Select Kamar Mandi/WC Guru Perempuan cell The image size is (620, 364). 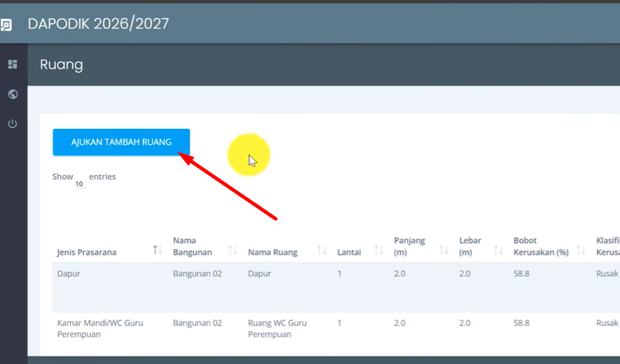click(x=100, y=328)
